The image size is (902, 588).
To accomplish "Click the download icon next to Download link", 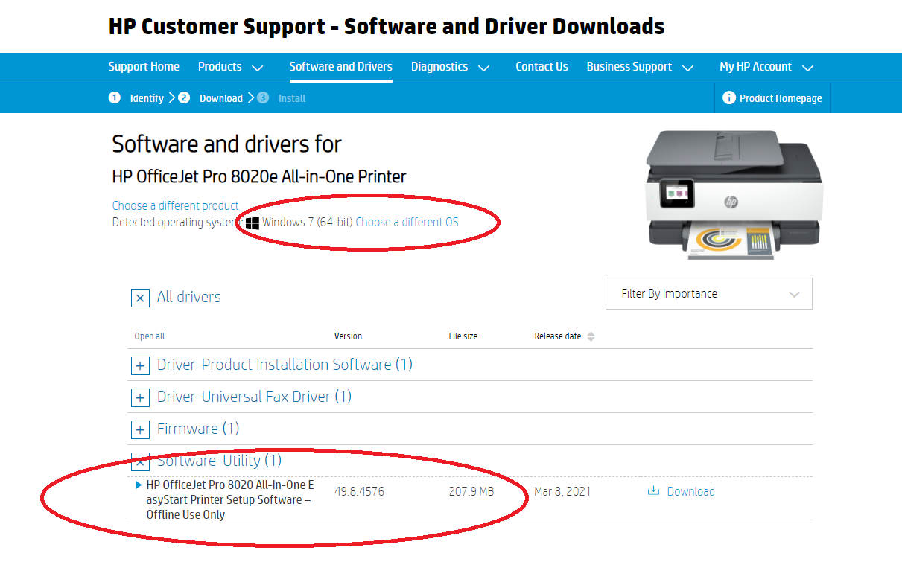I will 653,491.
